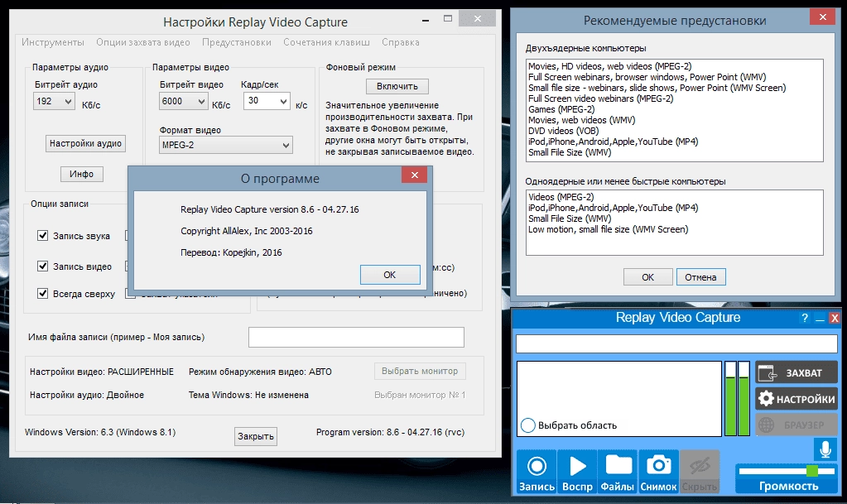Minimize the Replay Video Capture widget
Viewport: 847px width, 504px height.
[x=820, y=318]
